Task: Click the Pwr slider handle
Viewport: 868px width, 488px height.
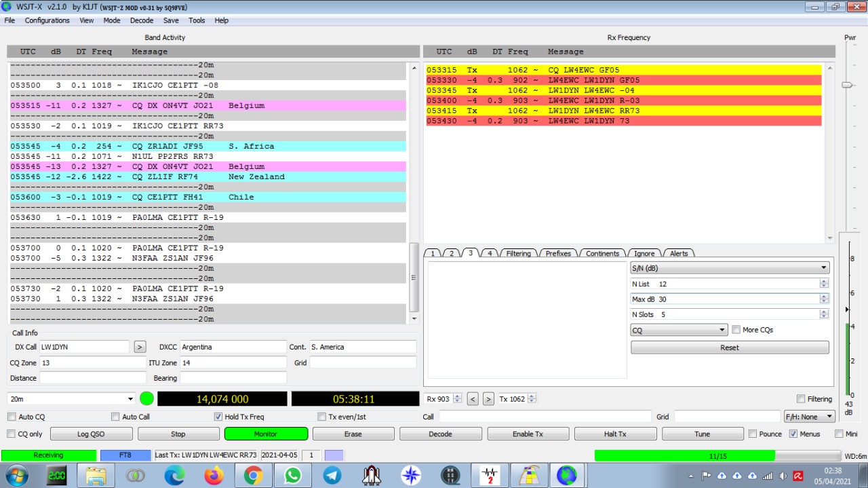Action: tap(847, 85)
